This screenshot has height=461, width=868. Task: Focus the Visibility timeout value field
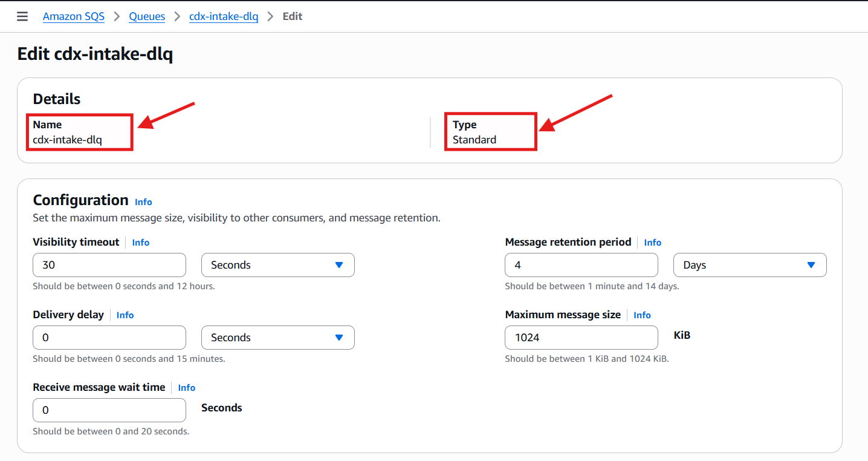point(109,265)
